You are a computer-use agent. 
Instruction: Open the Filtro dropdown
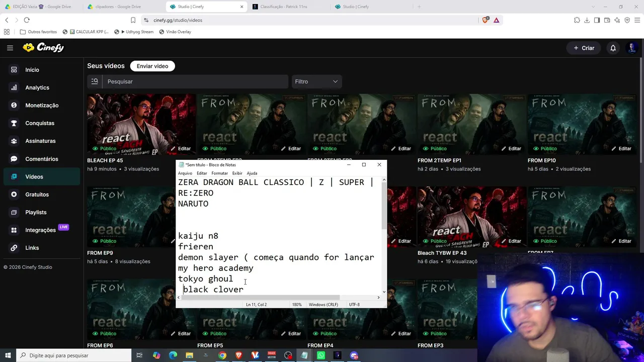click(316, 81)
